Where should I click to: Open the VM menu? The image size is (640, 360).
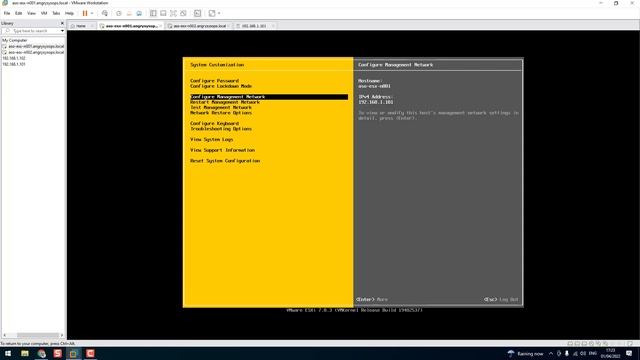[44, 13]
